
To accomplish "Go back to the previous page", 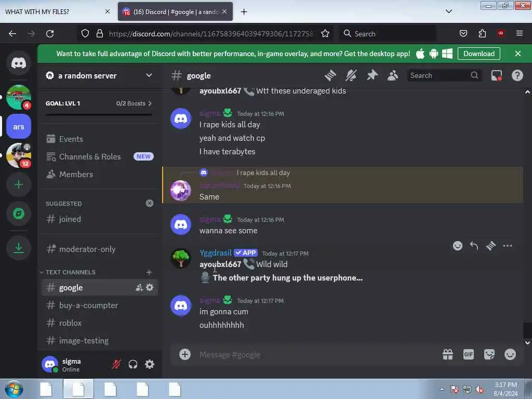I will point(12,34).
